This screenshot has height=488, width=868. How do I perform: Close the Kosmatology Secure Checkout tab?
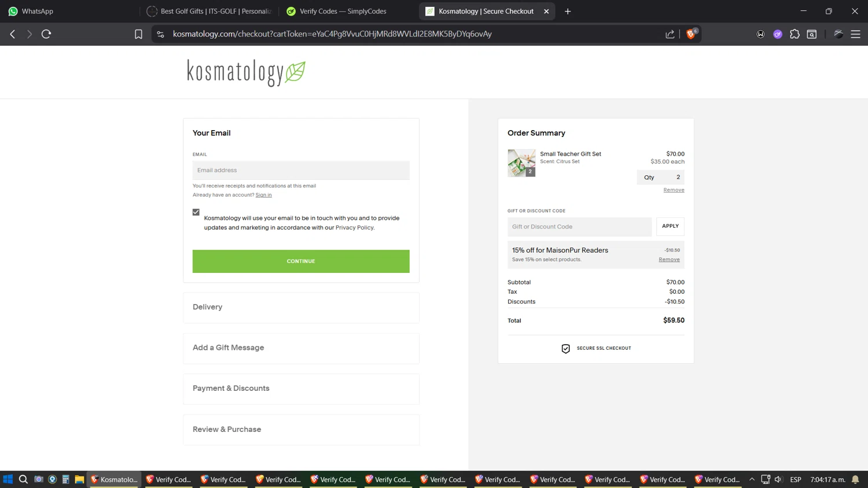click(546, 11)
